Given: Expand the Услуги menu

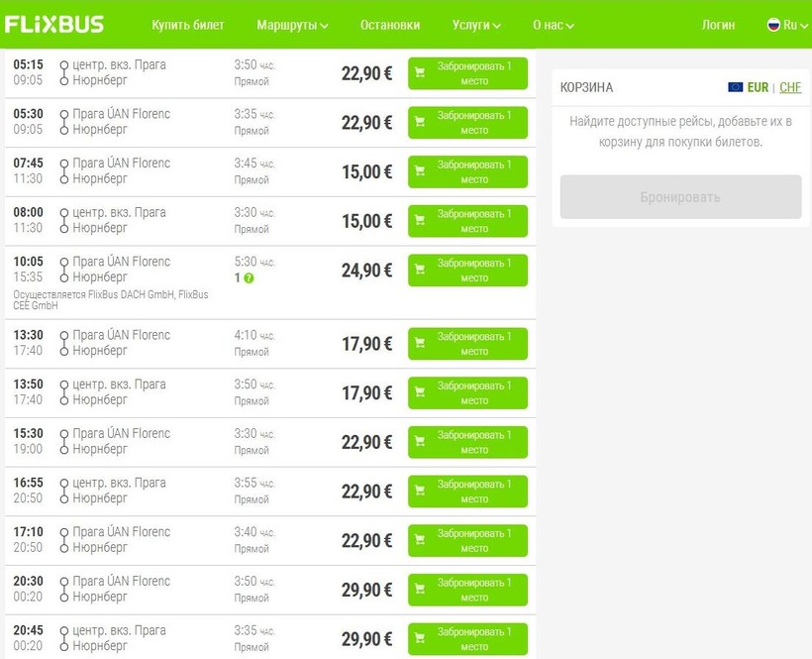Looking at the screenshot, I should point(476,25).
